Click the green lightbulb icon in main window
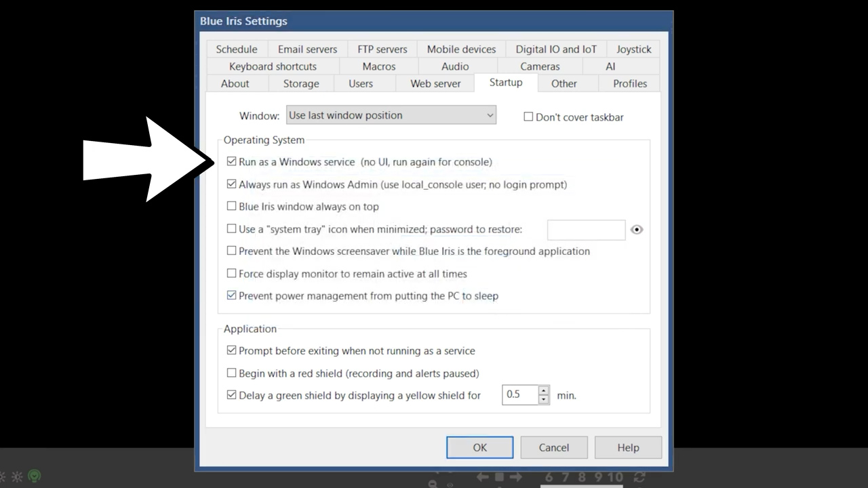This screenshot has height=488, width=868. pos(34,476)
